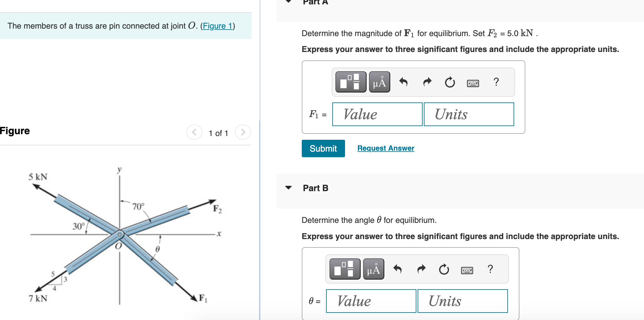This screenshot has height=320, width=644.
Task: Click the Value field for F1
Action: click(x=377, y=114)
